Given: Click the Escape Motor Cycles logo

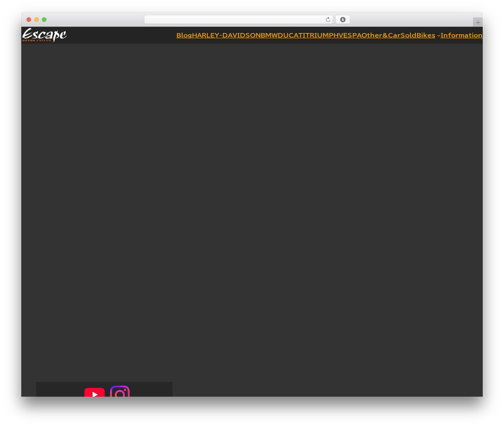Looking at the screenshot, I should tap(44, 35).
